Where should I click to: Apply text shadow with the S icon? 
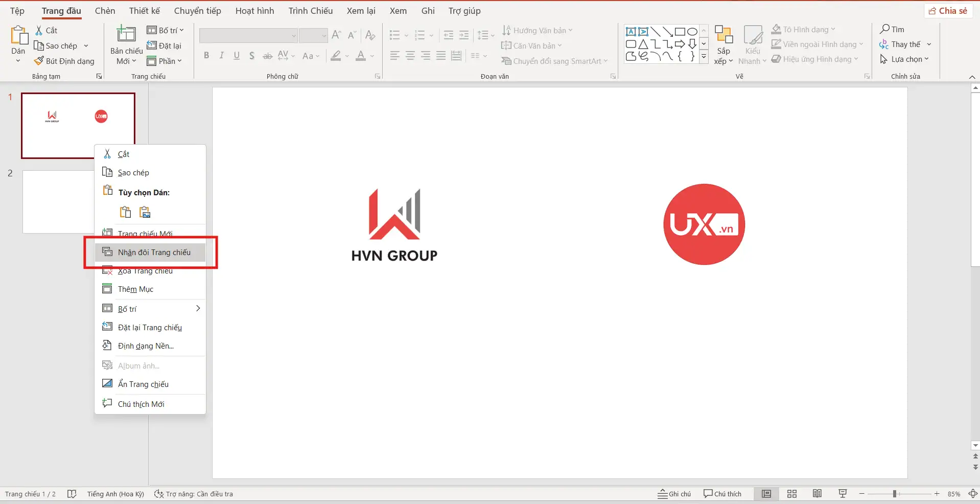click(251, 56)
